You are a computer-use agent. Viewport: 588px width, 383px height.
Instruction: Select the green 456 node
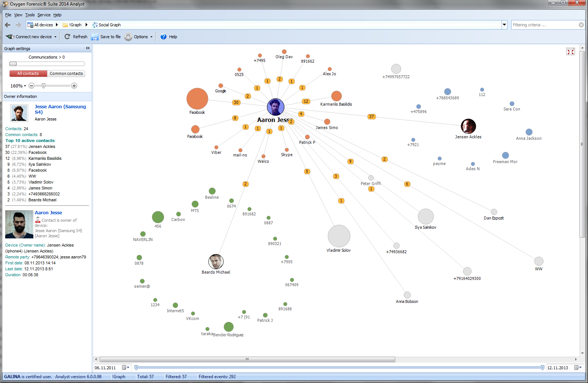(x=158, y=217)
